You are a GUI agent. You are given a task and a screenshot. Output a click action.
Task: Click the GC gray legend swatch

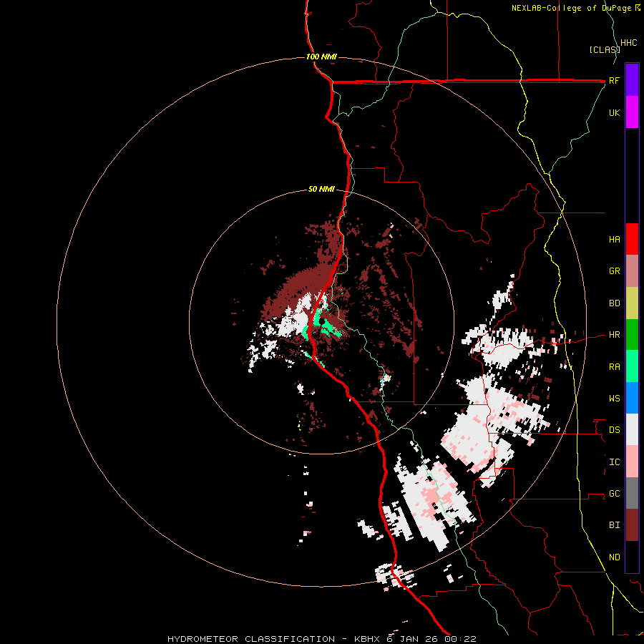(632, 493)
